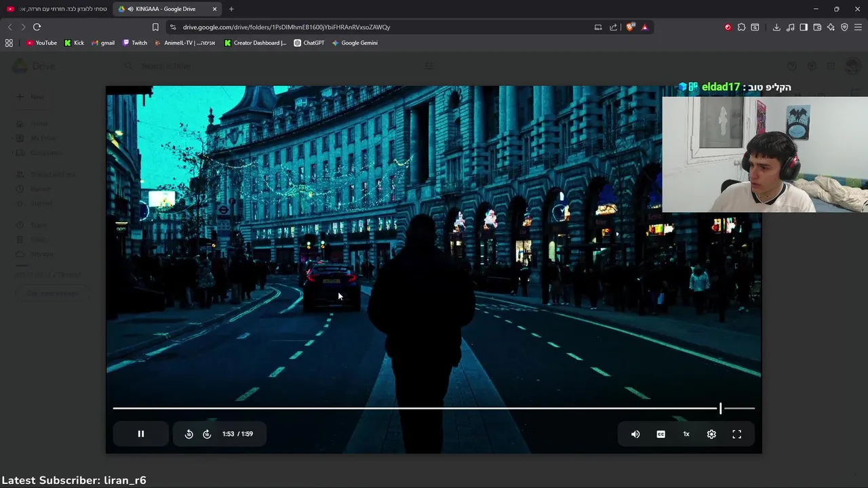Share this page via share icon
Image resolution: width=868 pixels, height=488 pixels.
coord(614,27)
